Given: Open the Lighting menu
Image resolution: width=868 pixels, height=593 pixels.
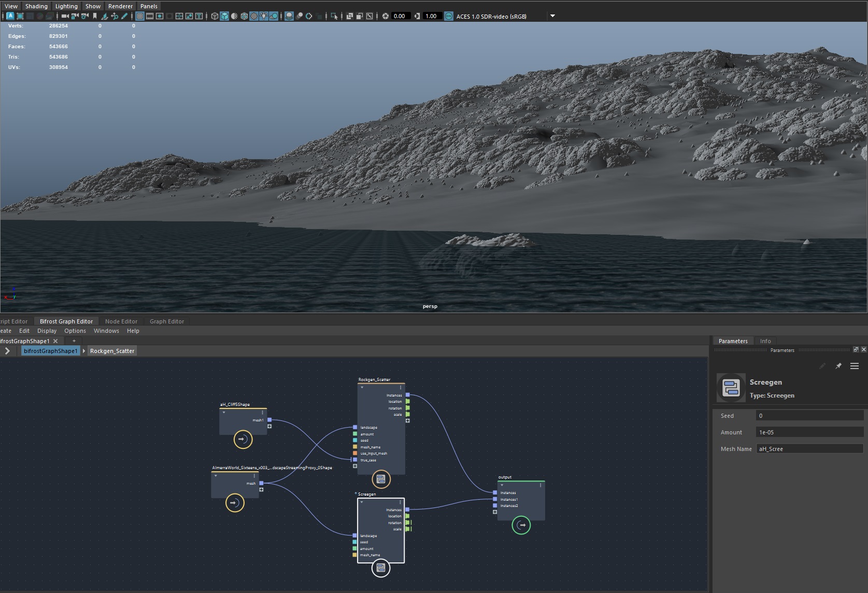Looking at the screenshot, I should (x=66, y=6).
